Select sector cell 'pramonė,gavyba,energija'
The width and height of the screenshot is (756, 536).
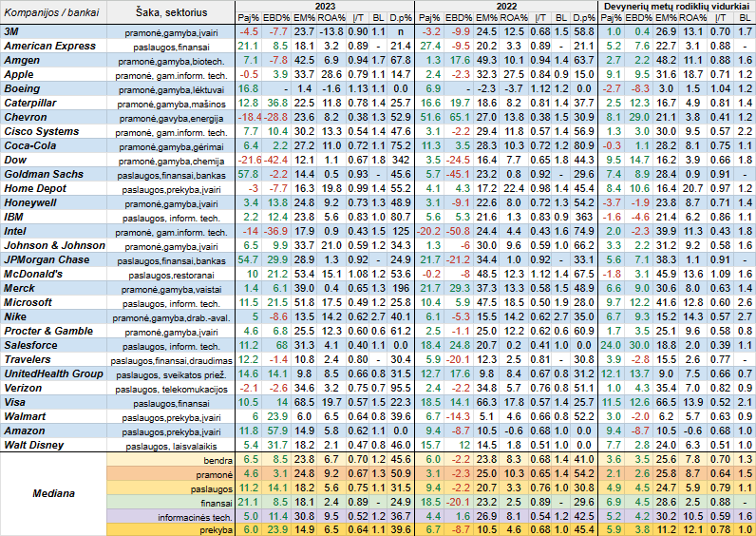pos(171,118)
